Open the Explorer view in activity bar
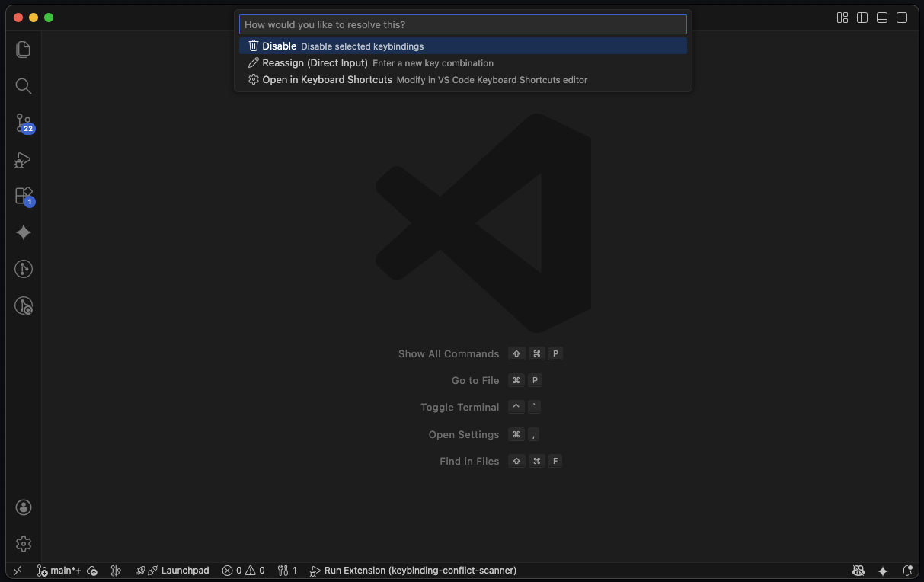924x582 pixels. 24,50
